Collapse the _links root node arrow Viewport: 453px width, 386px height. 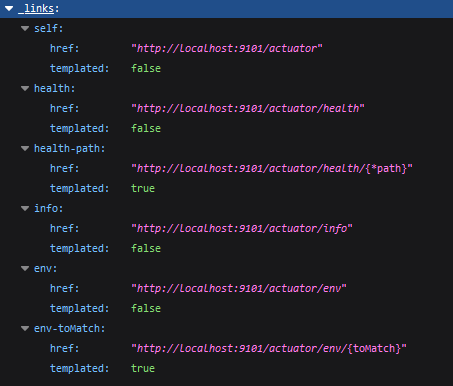9,8
